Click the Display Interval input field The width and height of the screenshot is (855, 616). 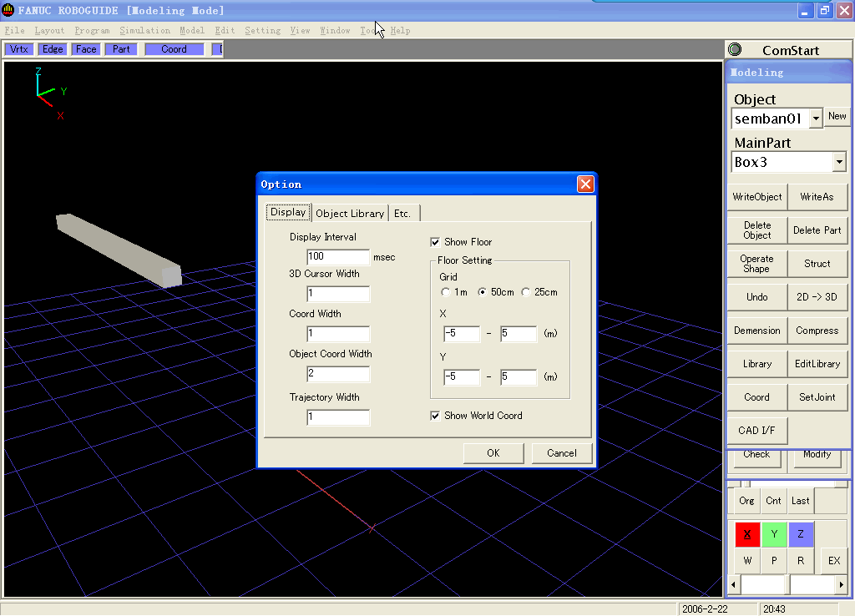tap(338, 257)
